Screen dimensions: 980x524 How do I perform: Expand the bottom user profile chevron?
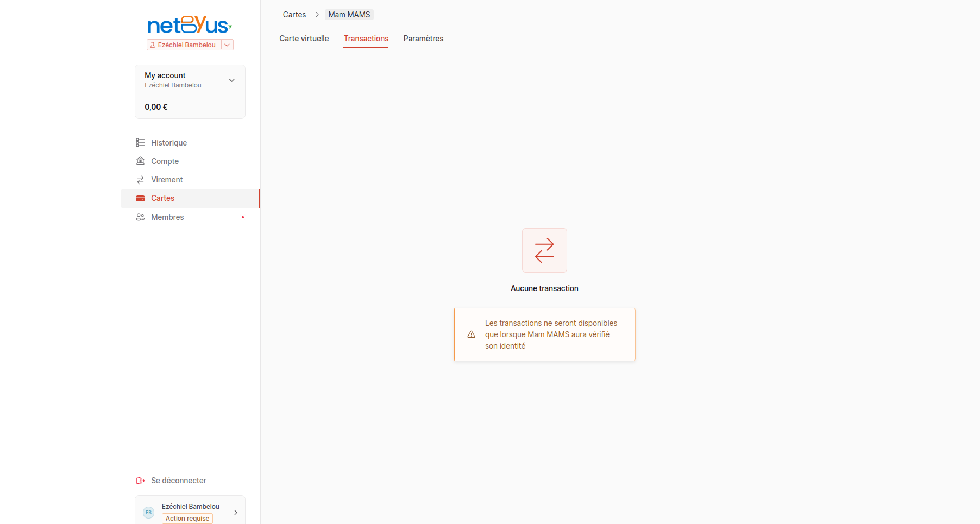[x=236, y=513]
